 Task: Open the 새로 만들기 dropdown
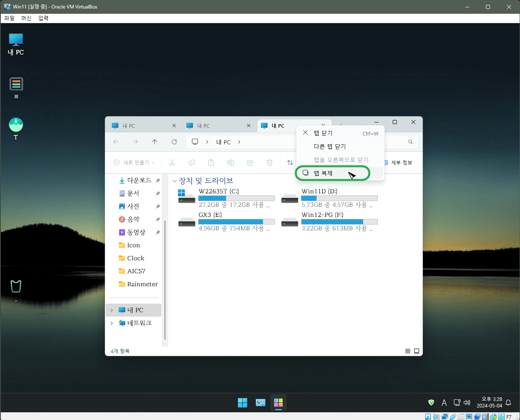[134, 163]
